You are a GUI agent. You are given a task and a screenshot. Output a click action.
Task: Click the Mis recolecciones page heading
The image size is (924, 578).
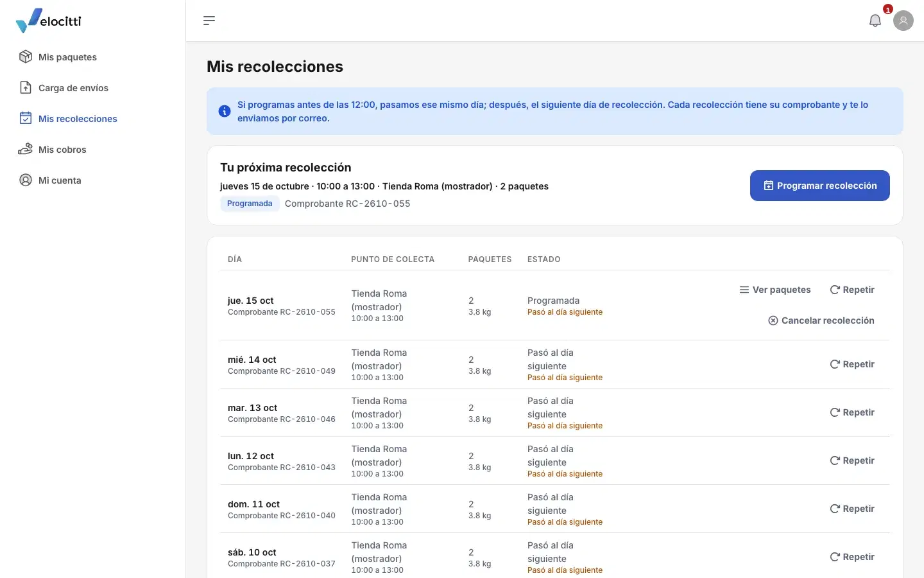click(x=275, y=67)
